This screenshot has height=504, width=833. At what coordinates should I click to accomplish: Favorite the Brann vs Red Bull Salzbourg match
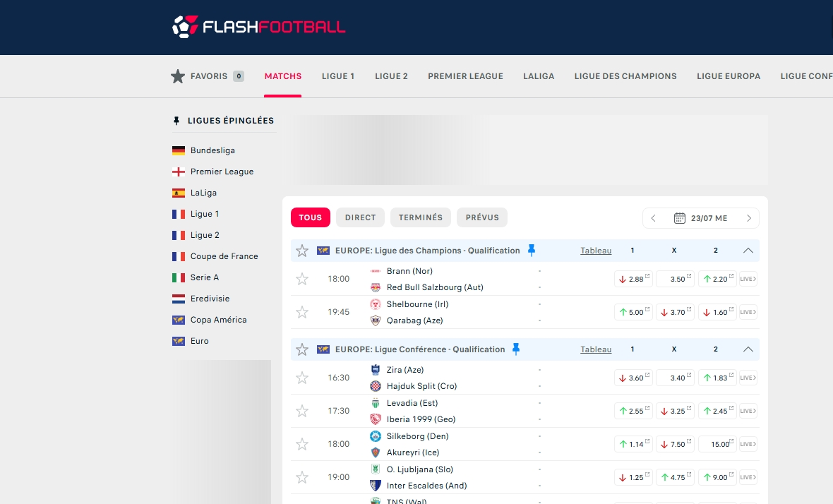(x=302, y=279)
